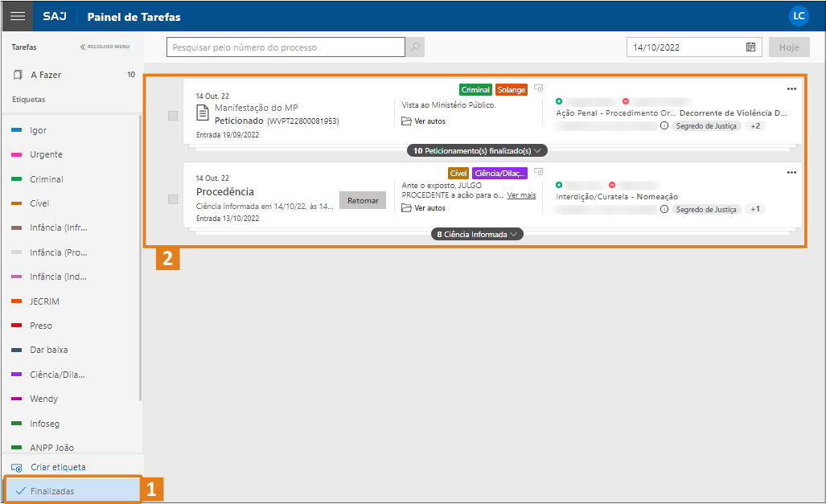Expand the +2 additional tags on first card
This screenshot has width=826, height=504.
(x=756, y=126)
